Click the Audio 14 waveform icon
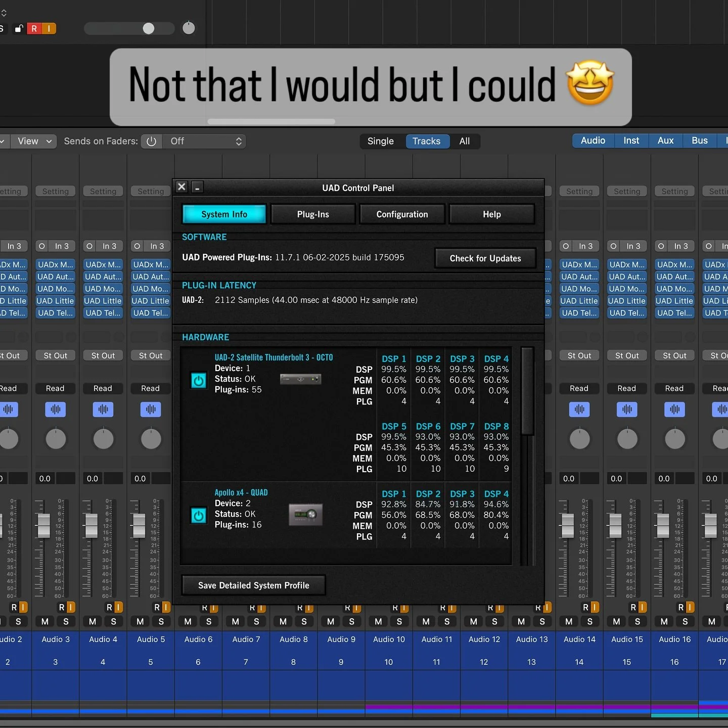This screenshot has height=728, width=728. [579, 409]
